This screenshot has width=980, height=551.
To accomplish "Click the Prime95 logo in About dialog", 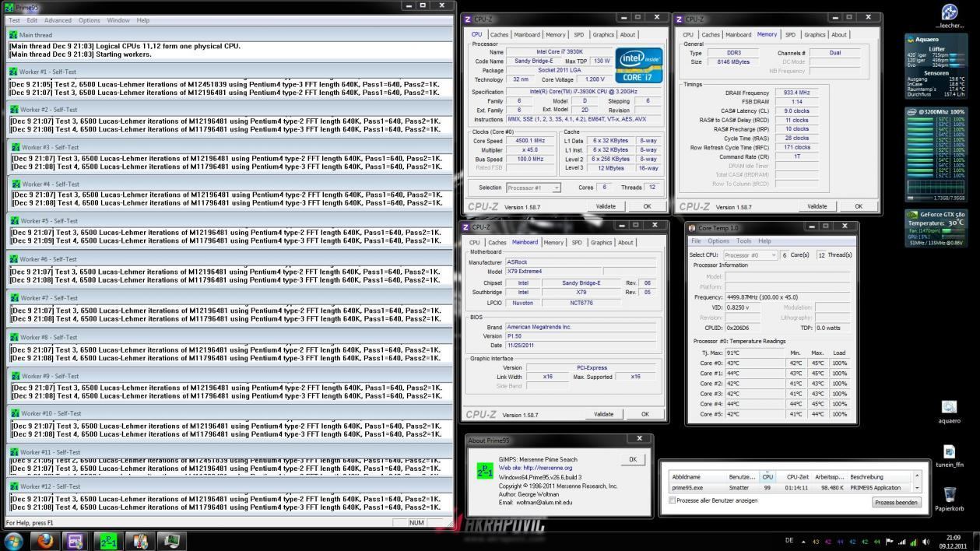I will coord(485,471).
